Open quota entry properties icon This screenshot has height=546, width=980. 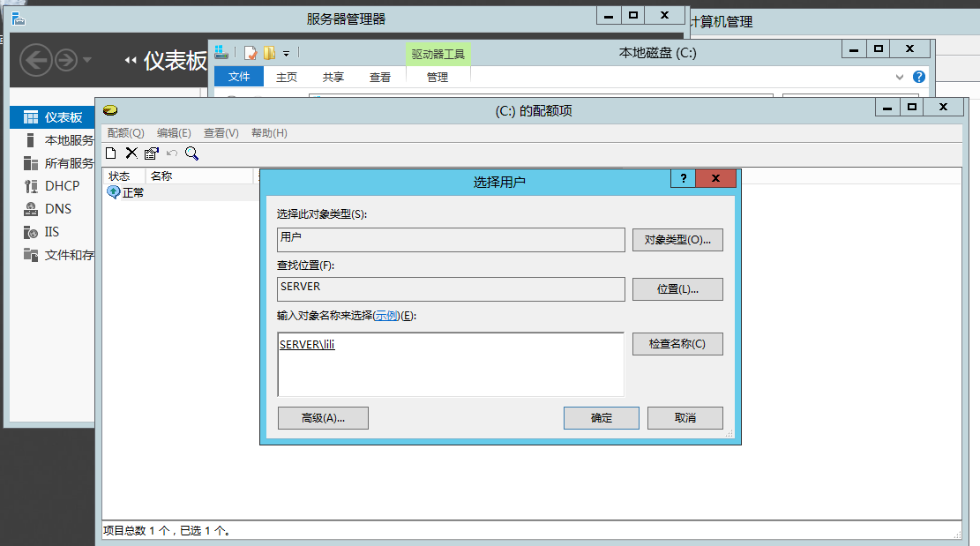[x=151, y=153]
